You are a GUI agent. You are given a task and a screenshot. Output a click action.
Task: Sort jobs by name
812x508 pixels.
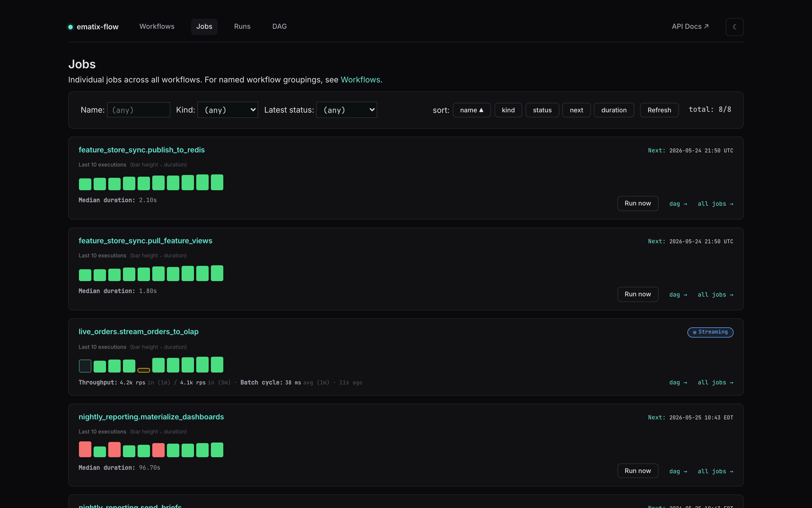(x=471, y=110)
